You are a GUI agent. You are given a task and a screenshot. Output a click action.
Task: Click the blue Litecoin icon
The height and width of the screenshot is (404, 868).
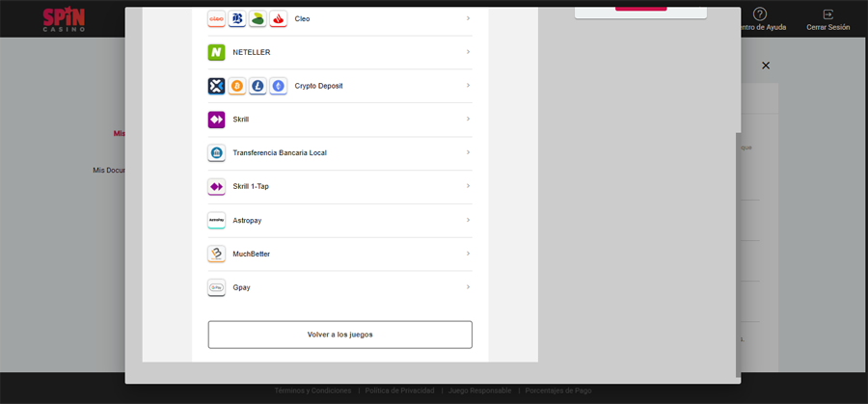click(258, 86)
